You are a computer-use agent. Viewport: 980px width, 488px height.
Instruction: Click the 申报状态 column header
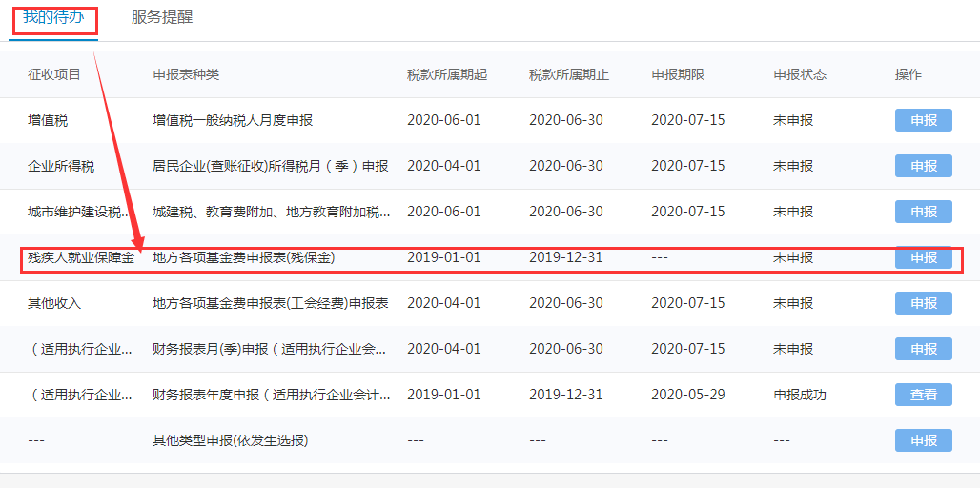pos(800,74)
